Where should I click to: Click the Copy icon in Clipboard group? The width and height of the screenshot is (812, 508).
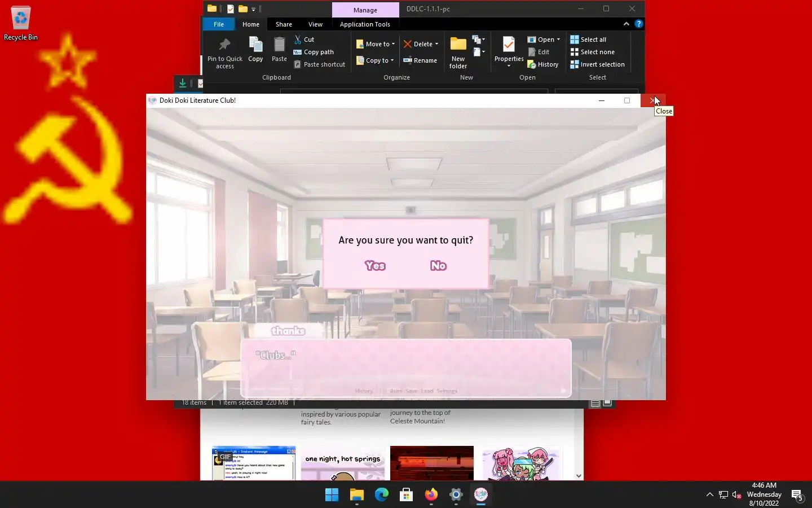(x=255, y=50)
